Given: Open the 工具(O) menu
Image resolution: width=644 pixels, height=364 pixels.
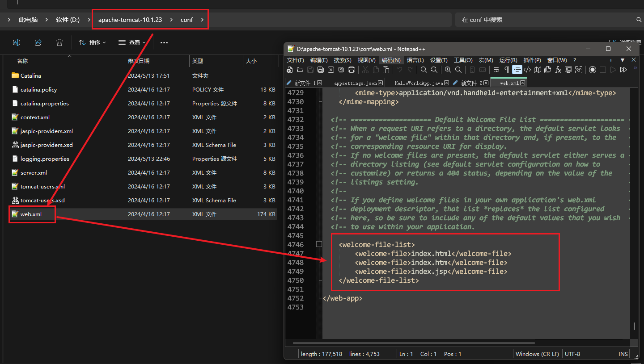Looking at the screenshot, I should point(463,60).
